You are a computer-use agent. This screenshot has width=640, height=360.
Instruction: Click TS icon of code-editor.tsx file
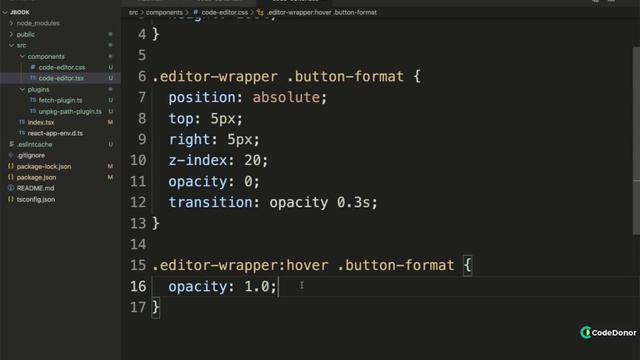tap(33, 78)
